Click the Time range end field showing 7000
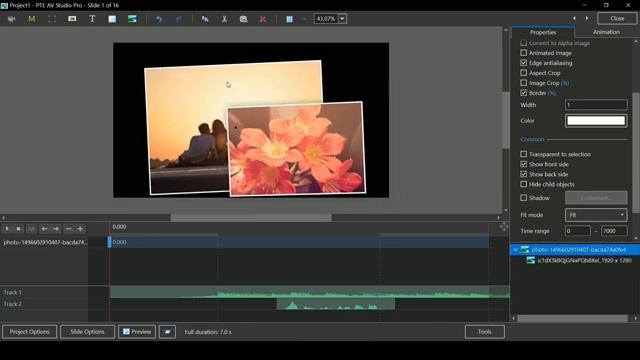Viewport: 640px width, 360px height. point(614,231)
